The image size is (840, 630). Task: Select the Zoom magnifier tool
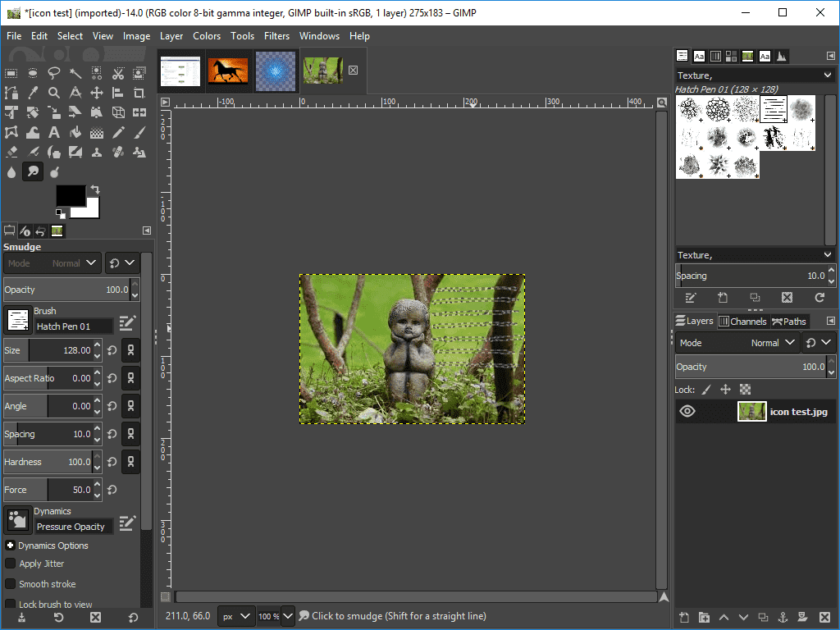(x=54, y=93)
